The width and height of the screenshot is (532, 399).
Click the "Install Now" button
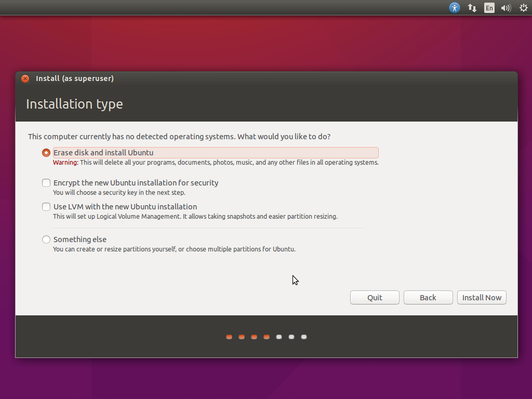[x=482, y=297]
